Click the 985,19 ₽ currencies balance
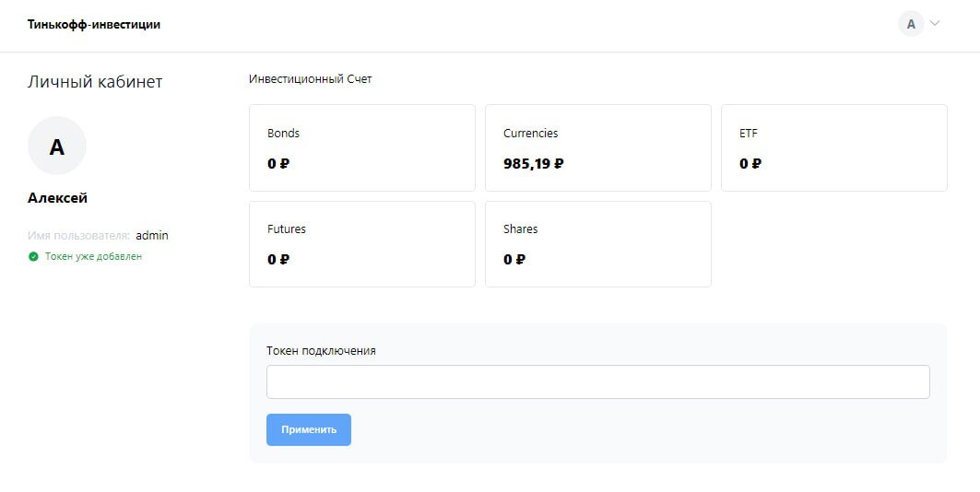This screenshot has width=980, height=492. point(533,164)
